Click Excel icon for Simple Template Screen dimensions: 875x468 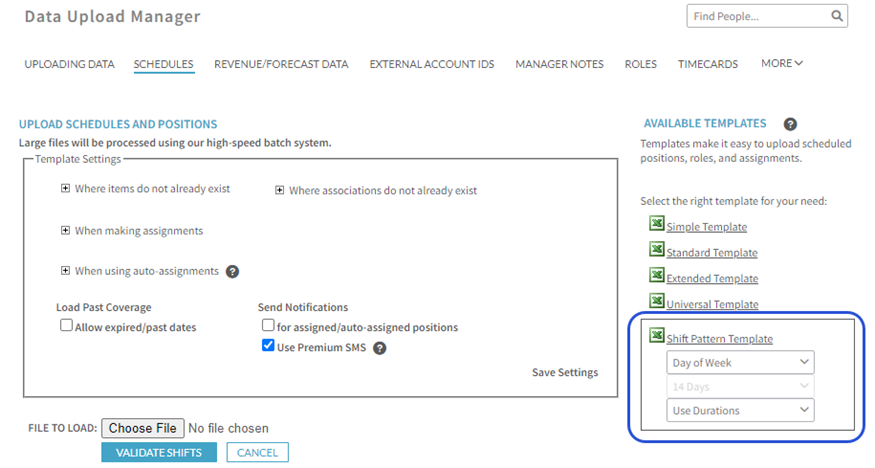657,223
